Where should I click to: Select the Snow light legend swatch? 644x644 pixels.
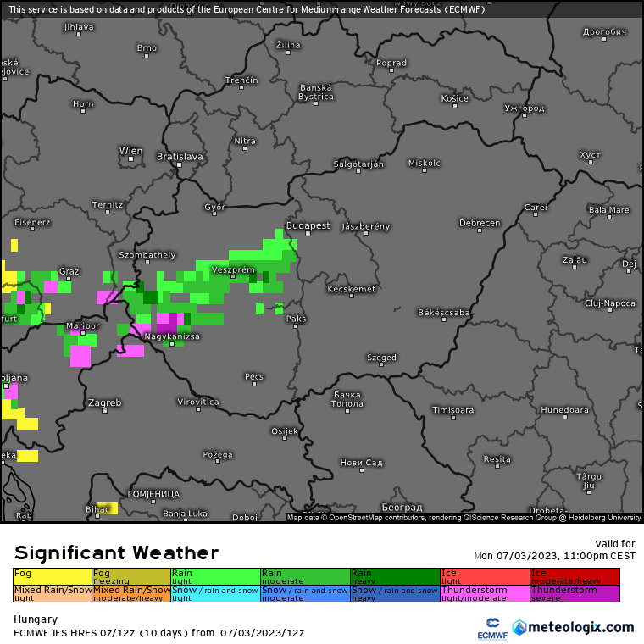pyautogui.click(x=215, y=593)
